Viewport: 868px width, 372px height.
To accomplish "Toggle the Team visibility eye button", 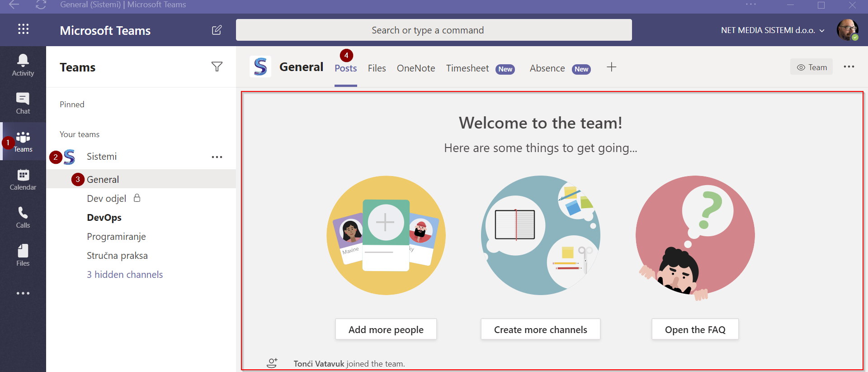I will [811, 67].
